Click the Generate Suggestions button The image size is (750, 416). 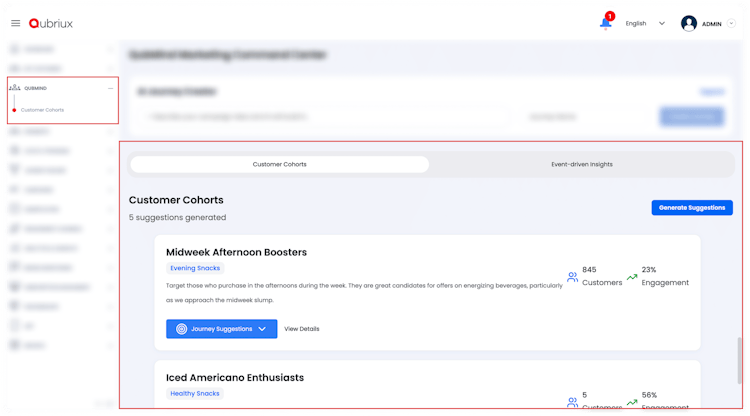[x=692, y=208]
